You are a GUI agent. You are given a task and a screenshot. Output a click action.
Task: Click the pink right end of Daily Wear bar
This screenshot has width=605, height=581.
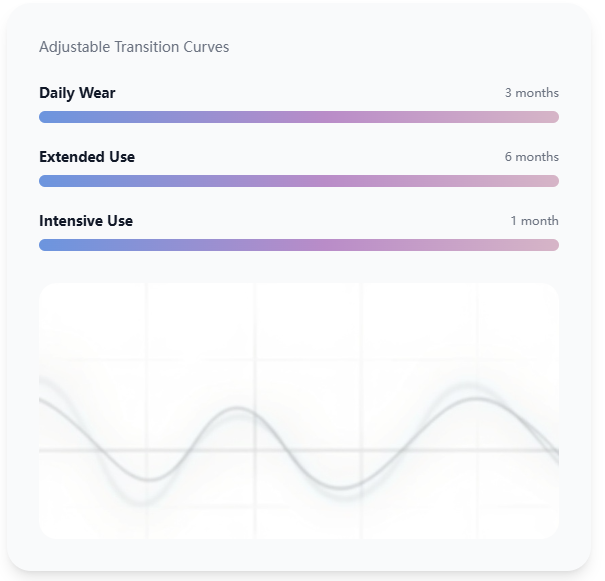coord(550,117)
